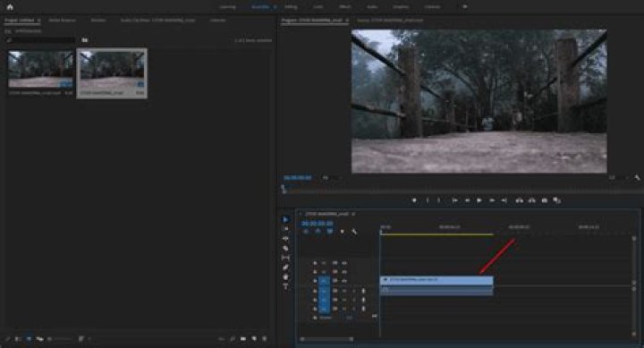Toggle Snap in timeline
644x348 pixels.
tap(318, 232)
